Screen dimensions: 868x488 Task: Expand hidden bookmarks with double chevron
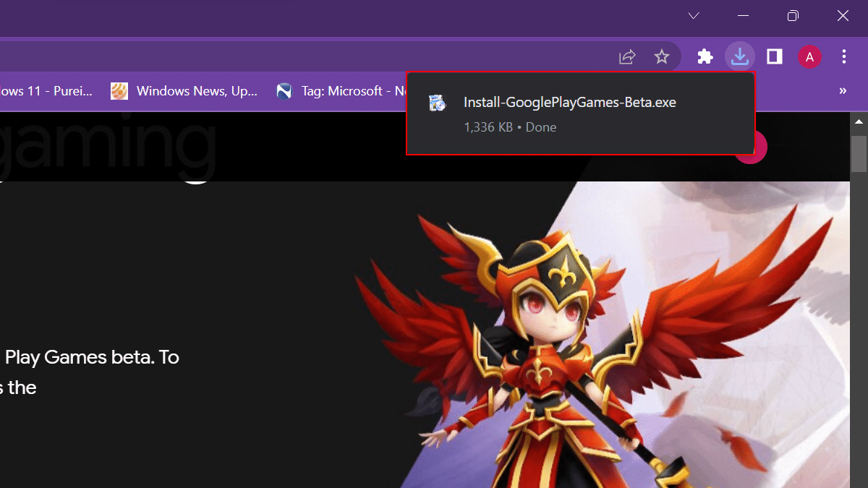coord(843,91)
